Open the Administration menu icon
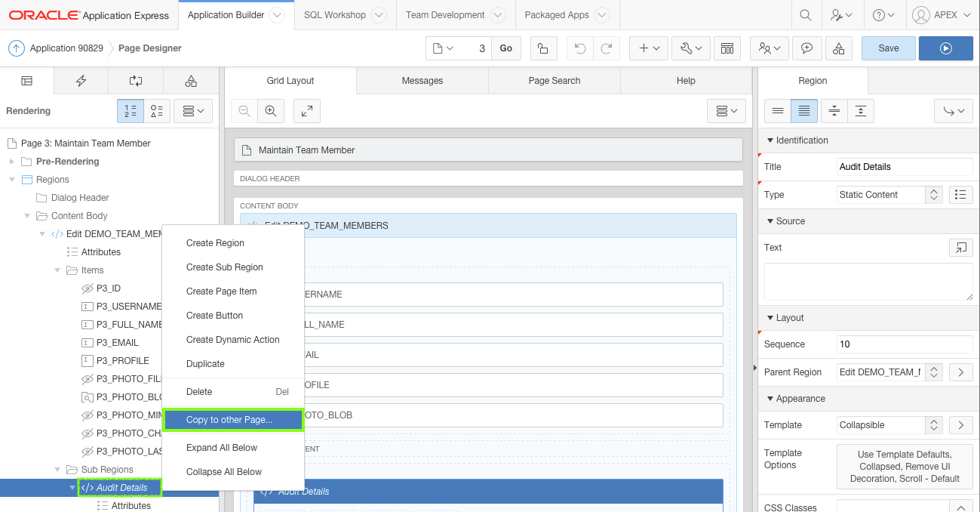Image resolution: width=980 pixels, height=512 pixels. [x=840, y=15]
